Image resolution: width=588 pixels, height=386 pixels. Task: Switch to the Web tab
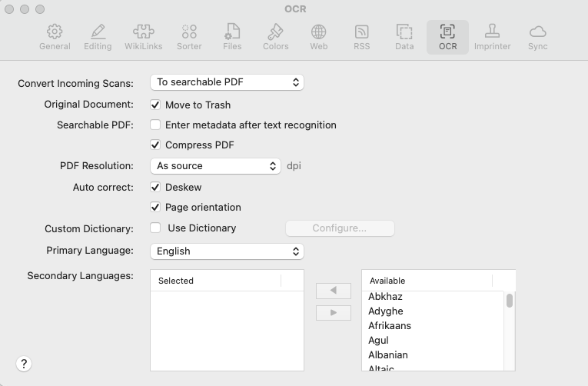click(x=319, y=37)
